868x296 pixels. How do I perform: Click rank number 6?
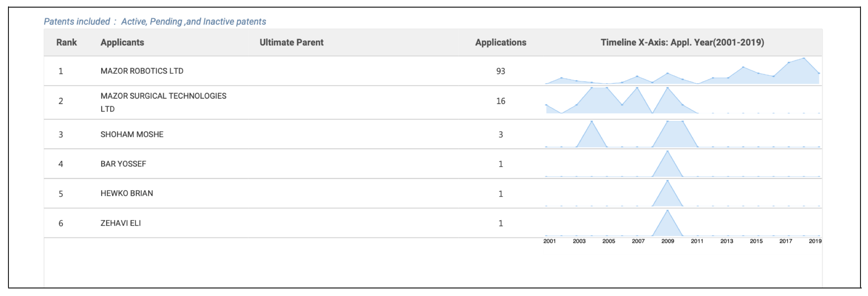61,223
